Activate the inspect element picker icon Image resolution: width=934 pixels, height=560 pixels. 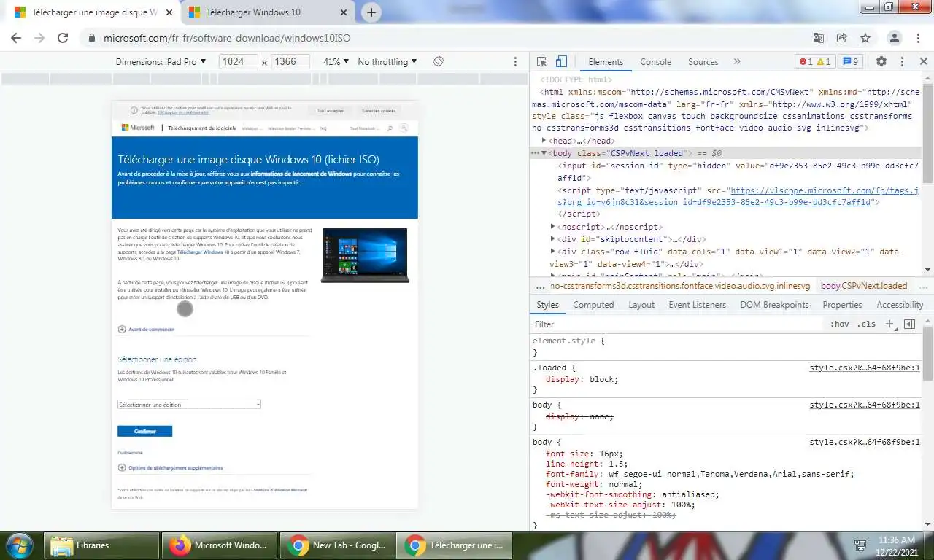[541, 62]
